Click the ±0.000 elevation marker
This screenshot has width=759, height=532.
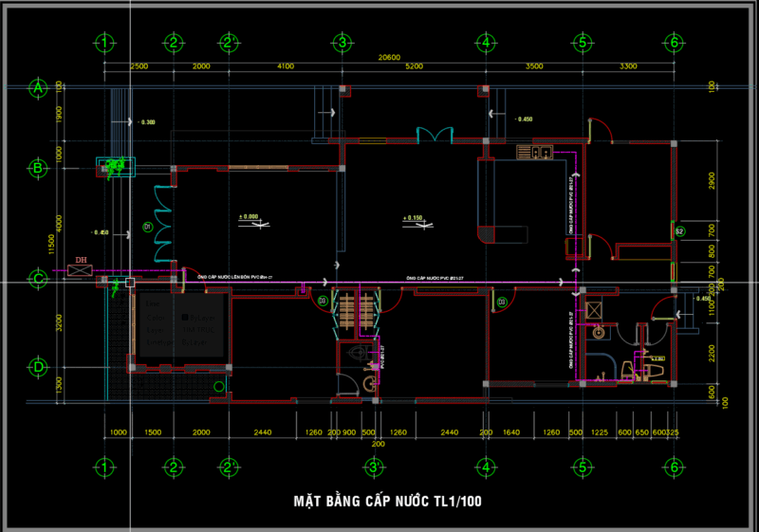coord(250,217)
